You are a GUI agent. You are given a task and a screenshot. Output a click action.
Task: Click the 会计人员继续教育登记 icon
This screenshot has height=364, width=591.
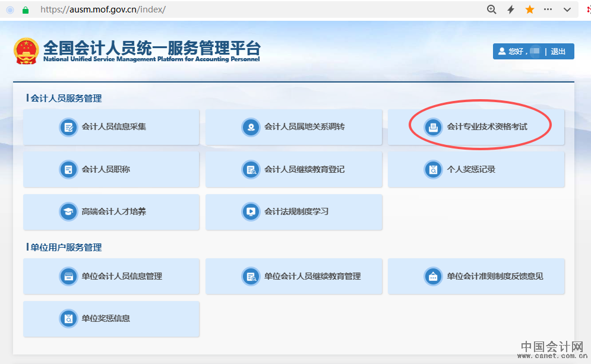click(x=251, y=170)
